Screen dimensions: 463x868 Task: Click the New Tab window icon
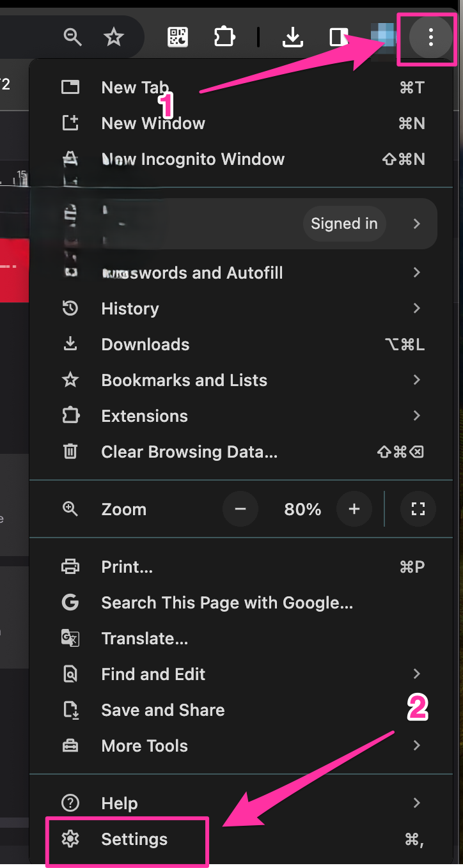(x=70, y=88)
